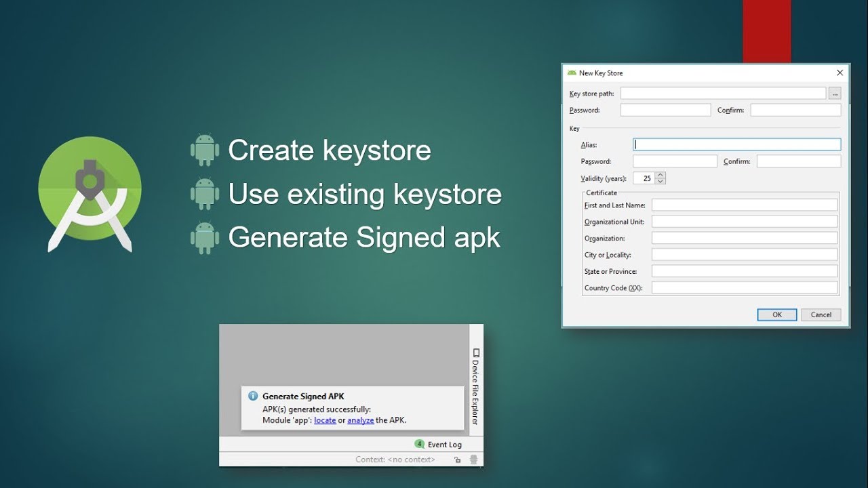Click the State or Province field
The height and width of the screenshot is (488, 868).
[745, 271]
